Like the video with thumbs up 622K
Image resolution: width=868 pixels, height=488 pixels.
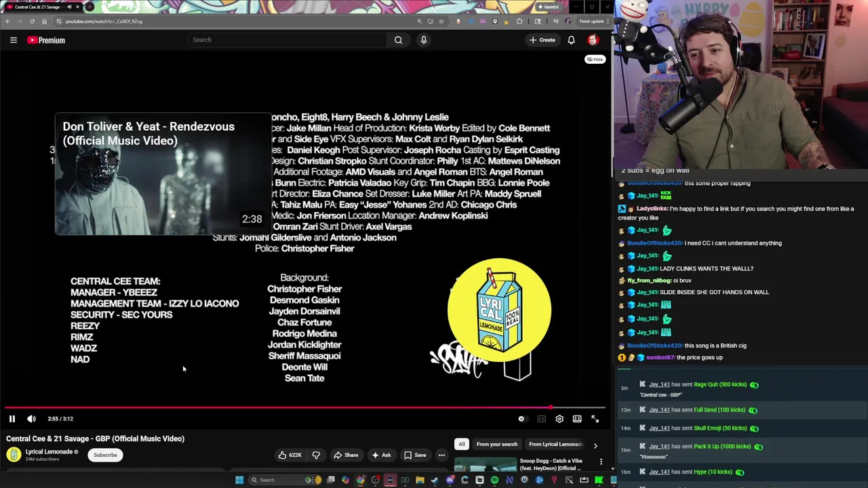290,455
